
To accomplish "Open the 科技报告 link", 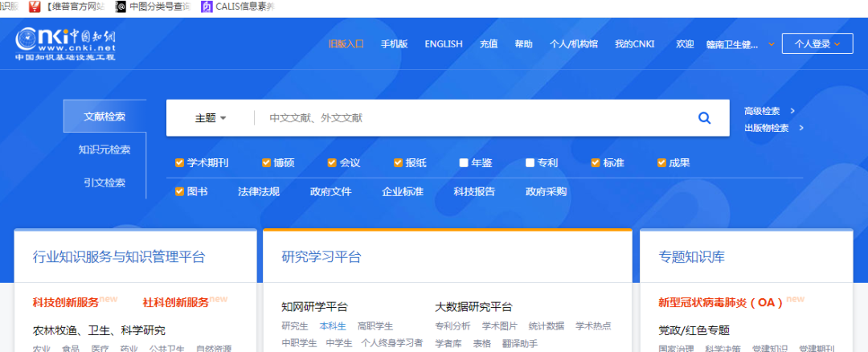I will pos(474,191).
